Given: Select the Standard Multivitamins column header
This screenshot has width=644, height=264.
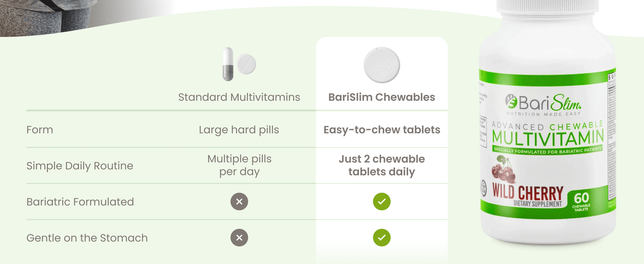Looking at the screenshot, I should tap(239, 97).
